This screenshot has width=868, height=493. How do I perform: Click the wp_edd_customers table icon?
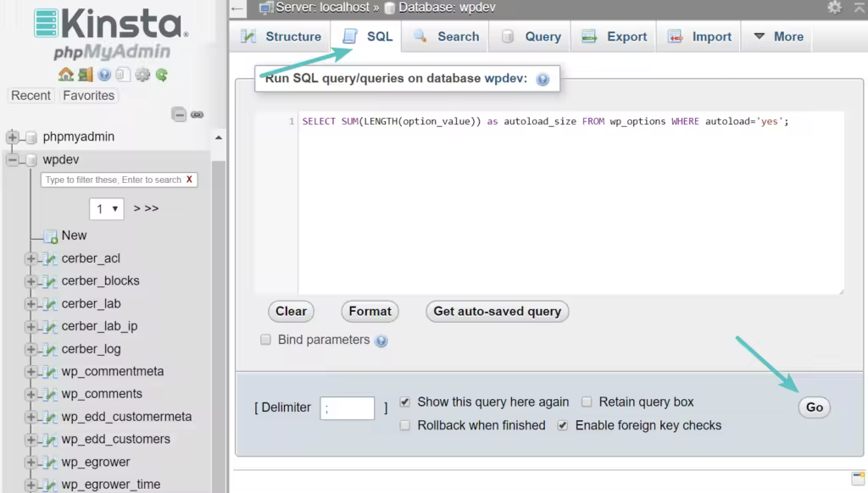coord(50,440)
